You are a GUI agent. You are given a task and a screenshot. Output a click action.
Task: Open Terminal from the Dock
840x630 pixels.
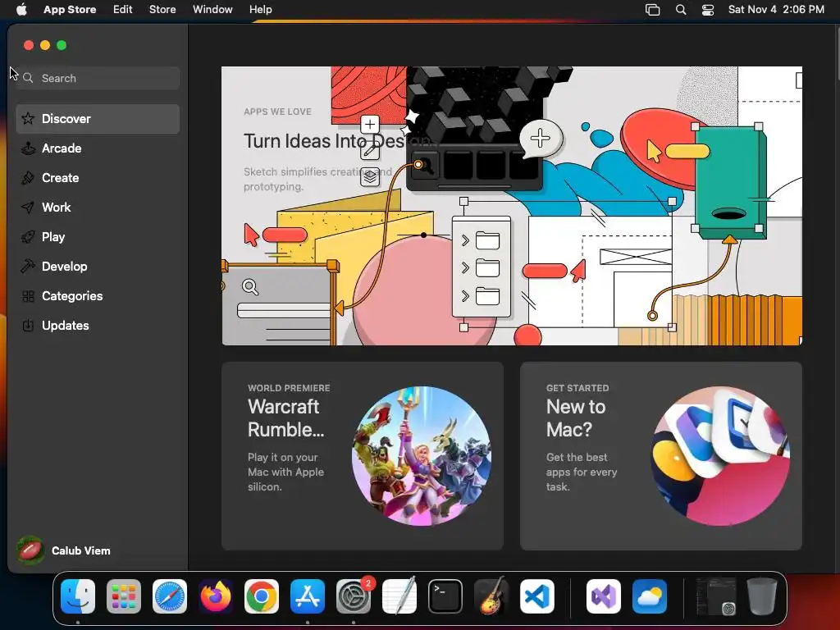tap(445, 596)
